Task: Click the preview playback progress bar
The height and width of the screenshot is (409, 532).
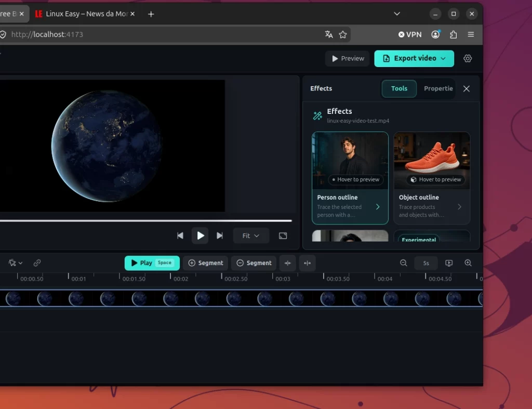Action: pos(146,221)
